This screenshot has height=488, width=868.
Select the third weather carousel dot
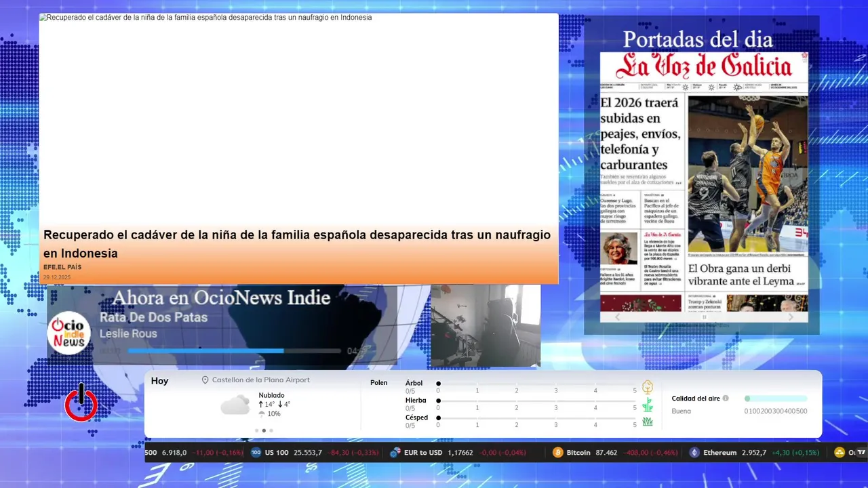point(271,430)
